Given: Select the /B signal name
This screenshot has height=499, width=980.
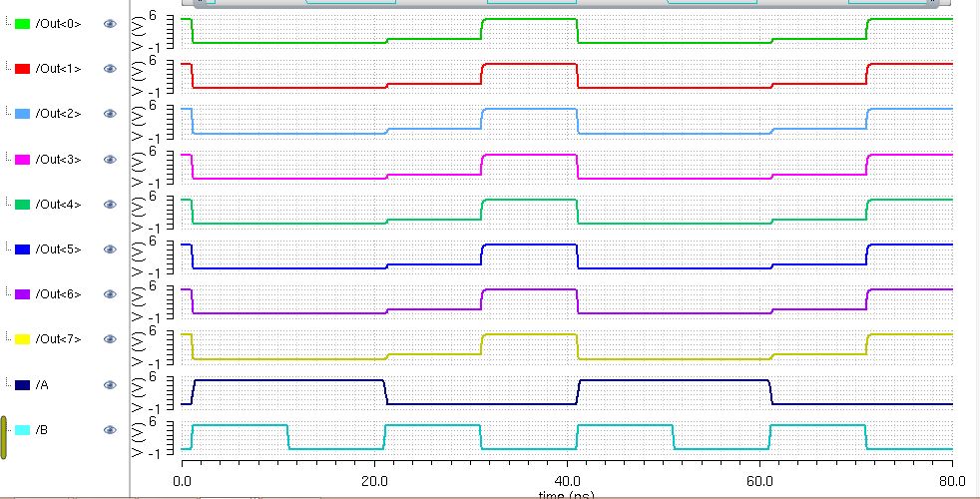Looking at the screenshot, I should (42, 430).
